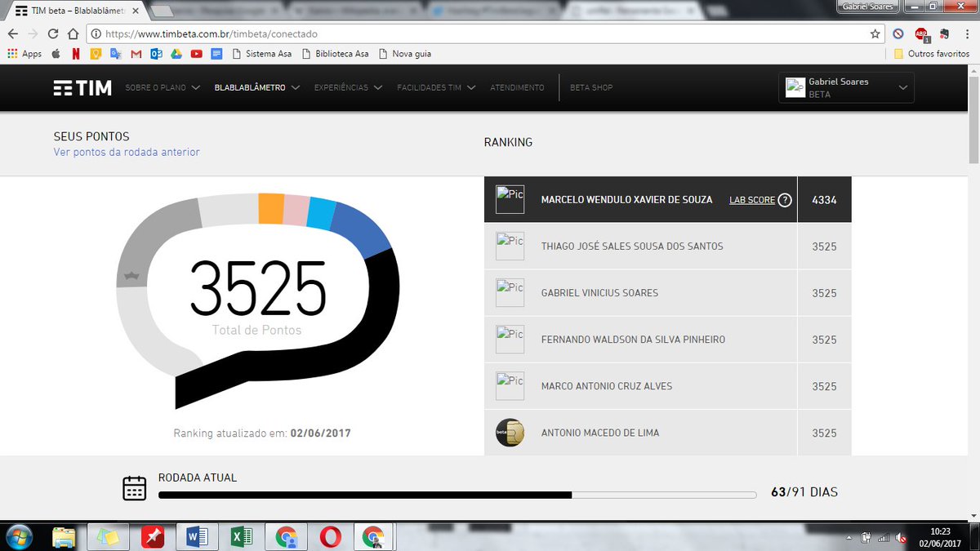Open the Nova guia bookmark
The image size is (980, 551).
click(x=404, y=54)
